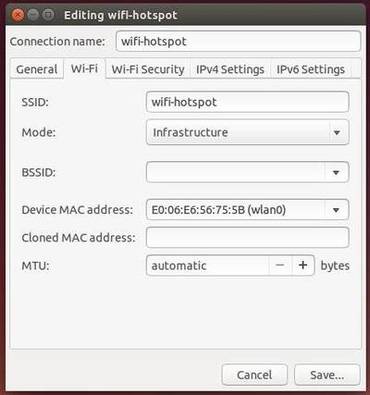Viewport: 370px width, 395px height.
Task: Close the Editing wifi-hotspot window
Action: tap(17, 15)
